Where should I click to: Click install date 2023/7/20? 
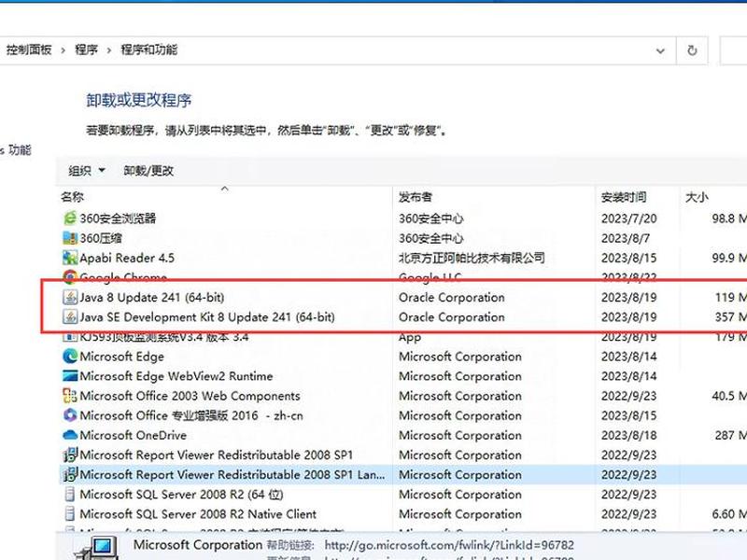point(628,218)
